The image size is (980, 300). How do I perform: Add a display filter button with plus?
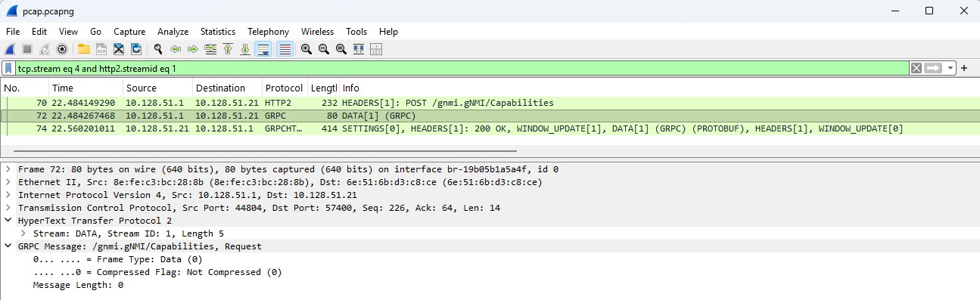tap(965, 68)
